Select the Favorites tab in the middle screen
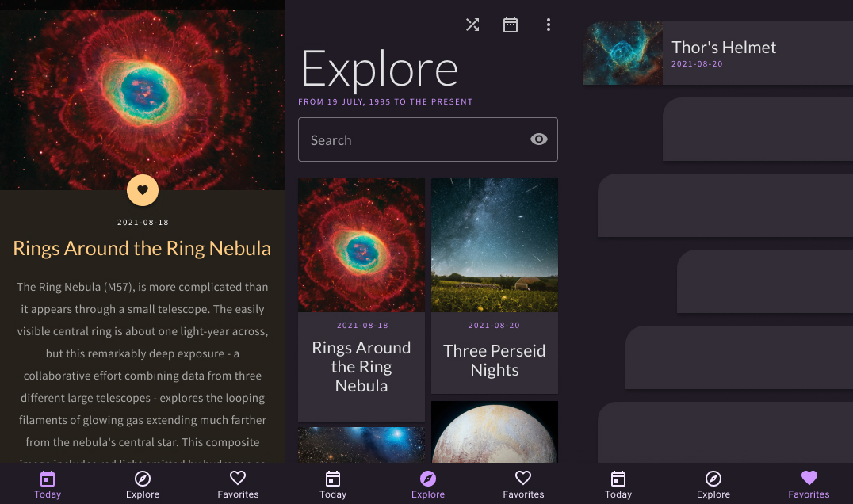Screen dimensions: 853x504 coord(523,484)
